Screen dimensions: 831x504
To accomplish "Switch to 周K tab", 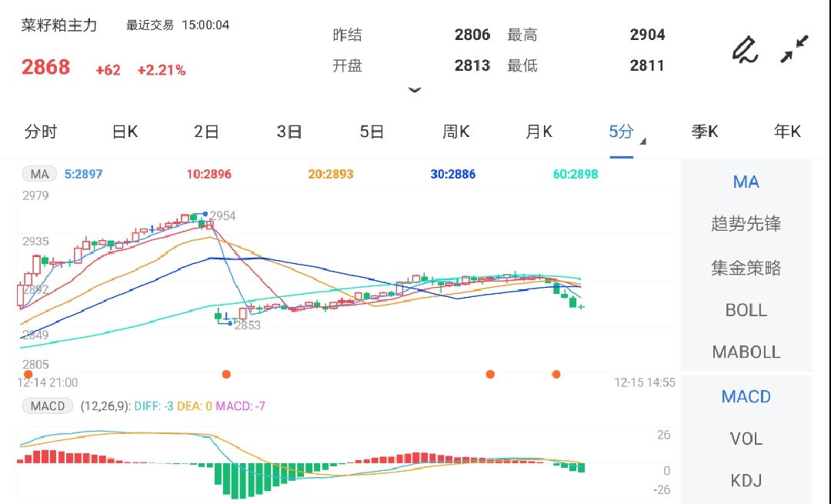I will (456, 132).
